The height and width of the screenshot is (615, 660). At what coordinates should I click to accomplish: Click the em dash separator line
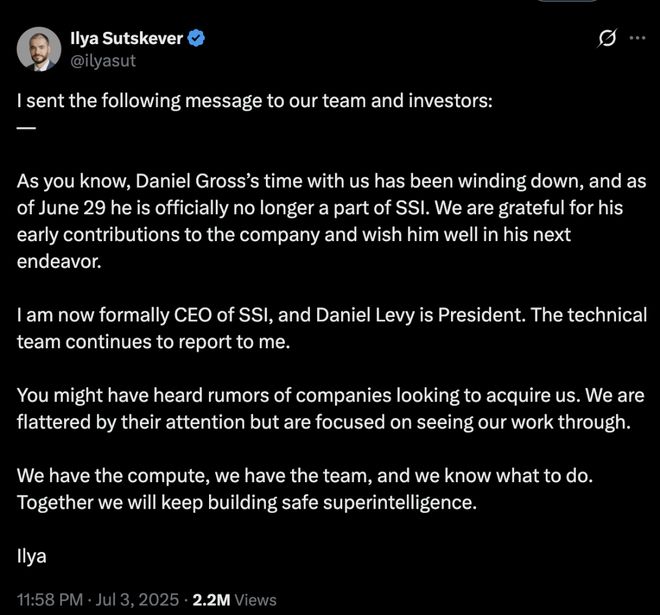(x=26, y=128)
